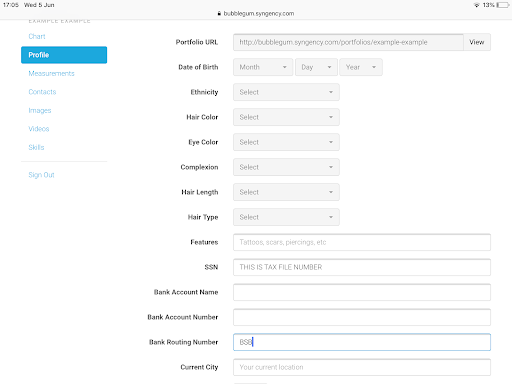Click the View portfolio button

477,42
